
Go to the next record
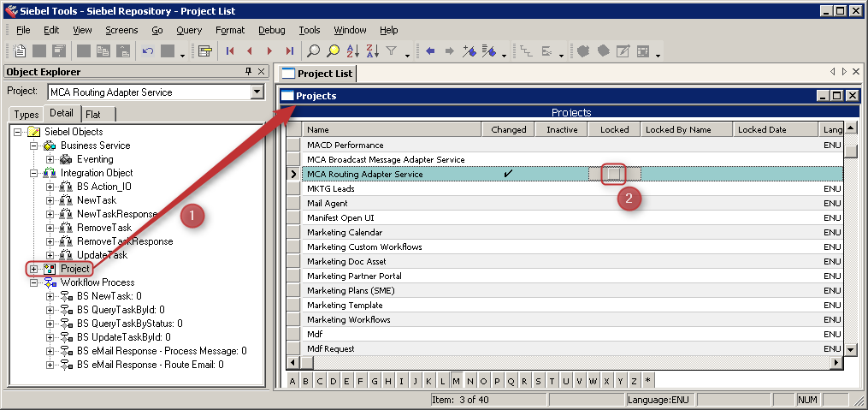click(269, 51)
